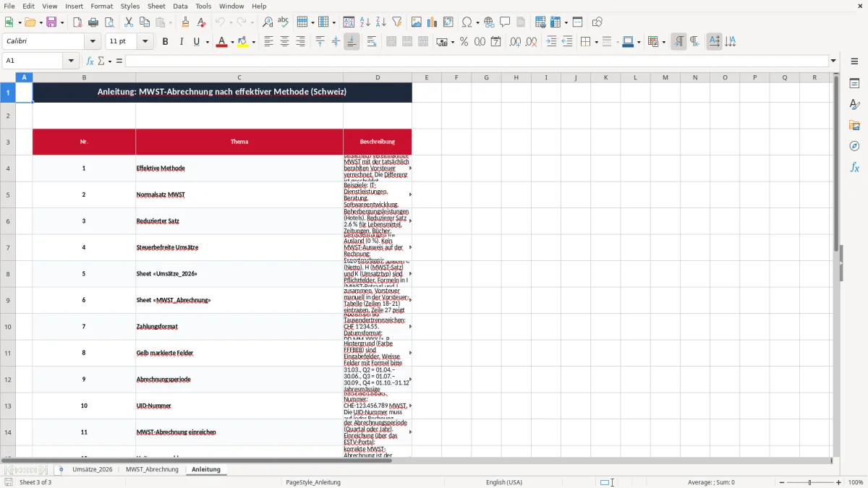Sort ascending A to Z

coord(365,22)
